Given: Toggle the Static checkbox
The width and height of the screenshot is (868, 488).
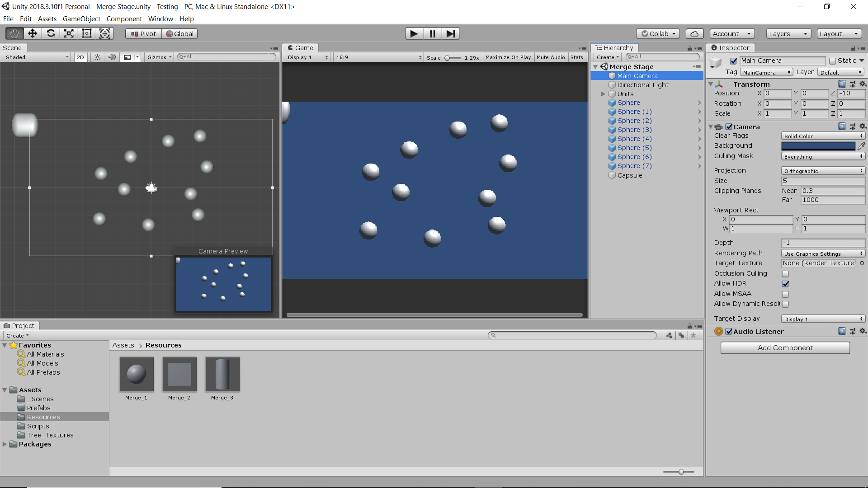Looking at the screenshot, I should tap(833, 61).
